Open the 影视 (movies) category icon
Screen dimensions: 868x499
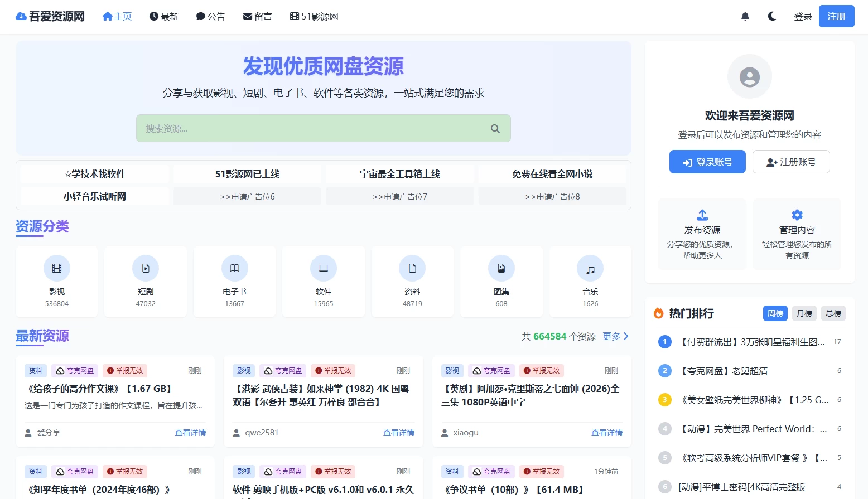pos(56,268)
